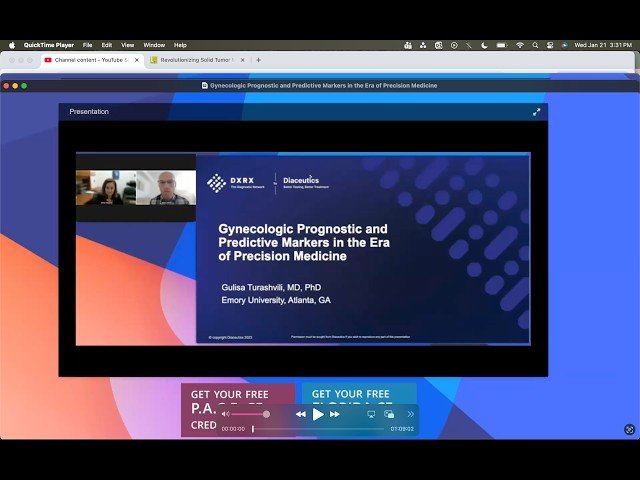The width and height of the screenshot is (640, 480).
Task: Expand more playback options chevrons
Action: (411, 414)
